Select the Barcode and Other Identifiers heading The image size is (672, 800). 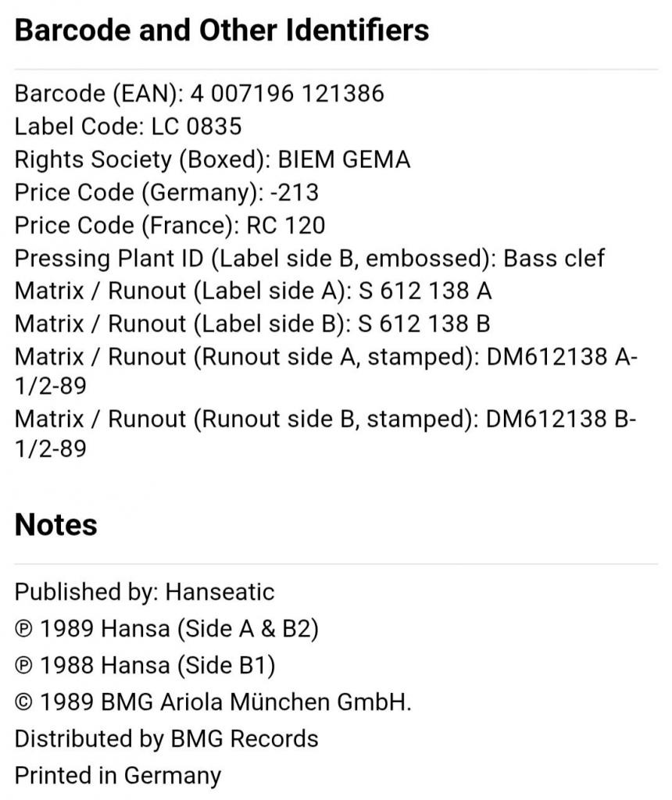pyautogui.click(x=222, y=30)
